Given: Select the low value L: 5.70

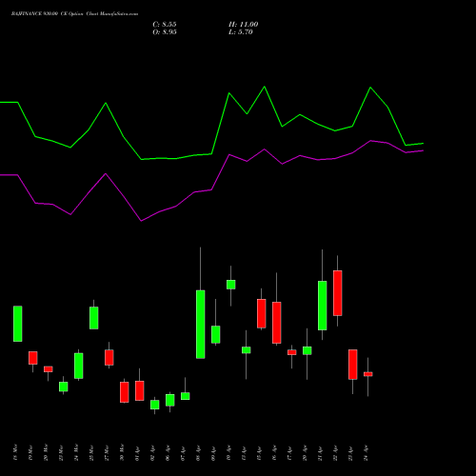Looking at the screenshot, I should tap(241, 32).
